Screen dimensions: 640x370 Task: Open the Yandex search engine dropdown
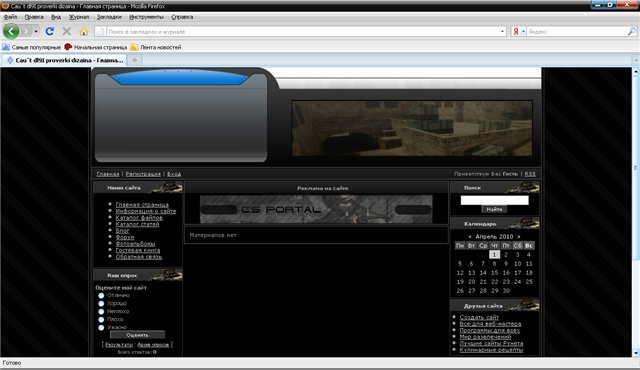tap(518, 31)
